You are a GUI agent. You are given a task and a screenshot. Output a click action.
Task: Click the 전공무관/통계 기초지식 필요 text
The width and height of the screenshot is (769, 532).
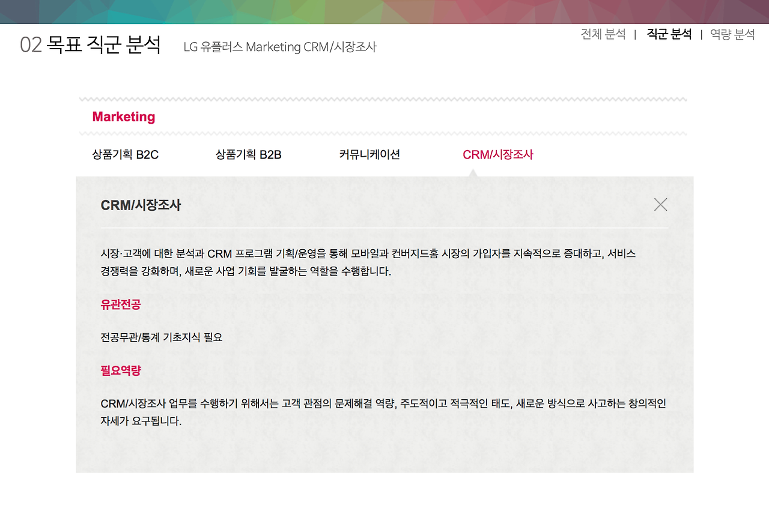pyautogui.click(x=161, y=337)
